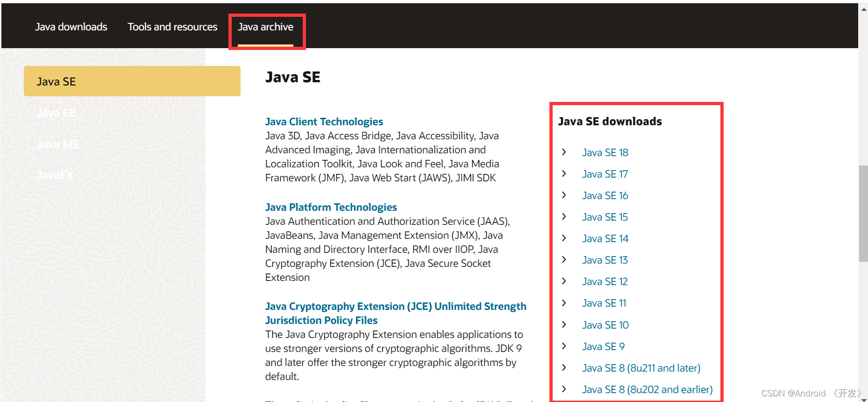868x402 pixels.
Task: Click the chevron beside Java SE 17
Action: pos(564,173)
